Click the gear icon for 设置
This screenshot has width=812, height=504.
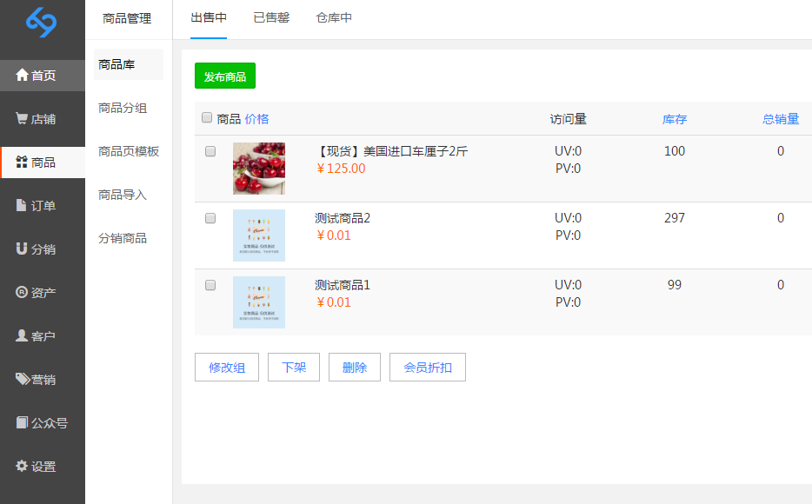tap(22, 467)
